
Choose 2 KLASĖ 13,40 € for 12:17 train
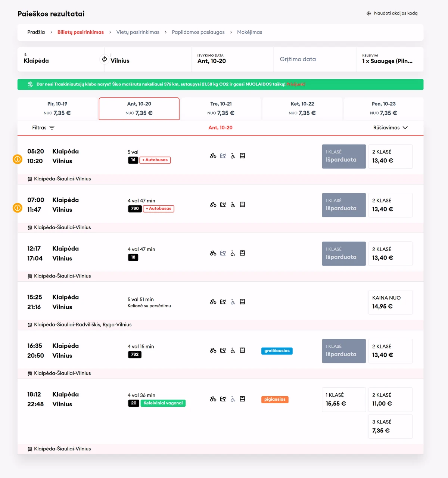pyautogui.click(x=390, y=254)
